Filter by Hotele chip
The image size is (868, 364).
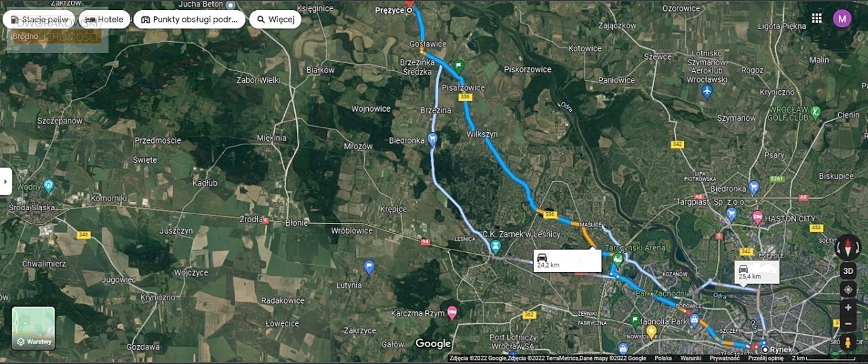(x=104, y=19)
